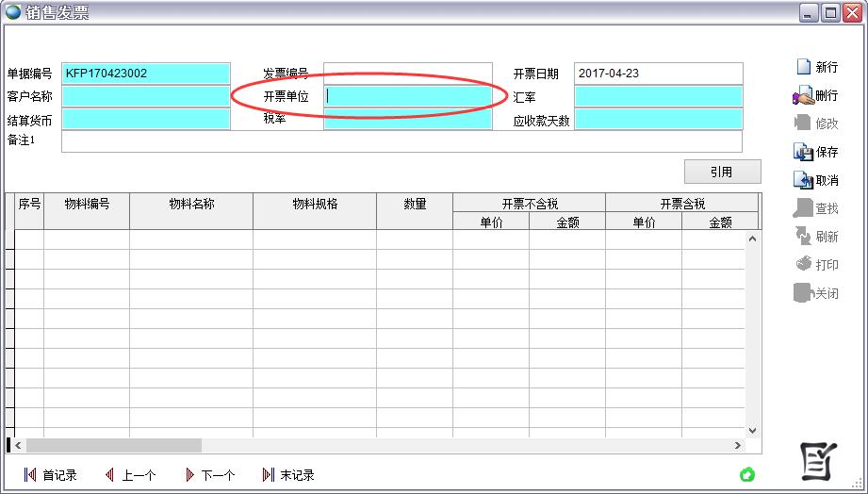The width and height of the screenshot is (868, 494).
Task: Click the vertical scrollbar down arrow
Action: (752, 430)
